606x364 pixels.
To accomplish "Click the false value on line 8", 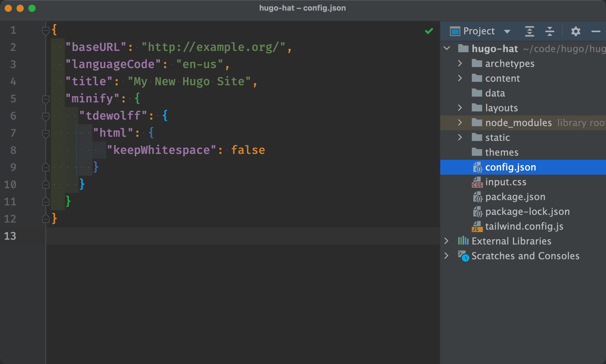I will click(248, 150).
